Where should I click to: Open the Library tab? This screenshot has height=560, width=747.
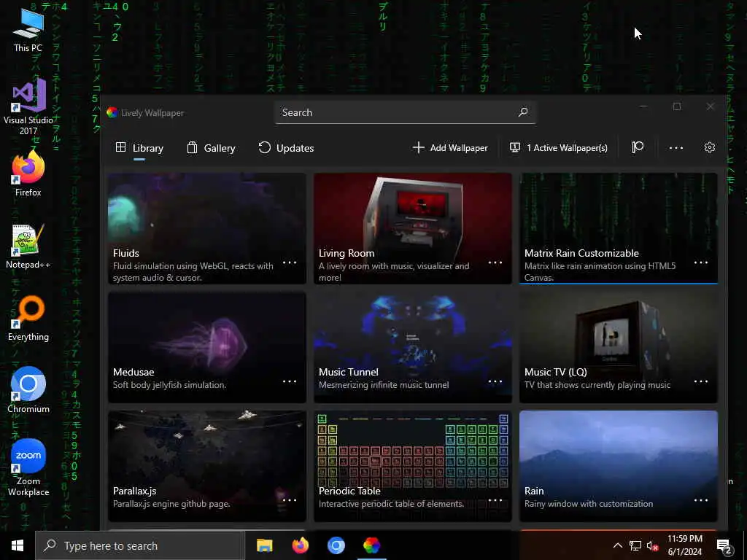(x=139, y=148)
